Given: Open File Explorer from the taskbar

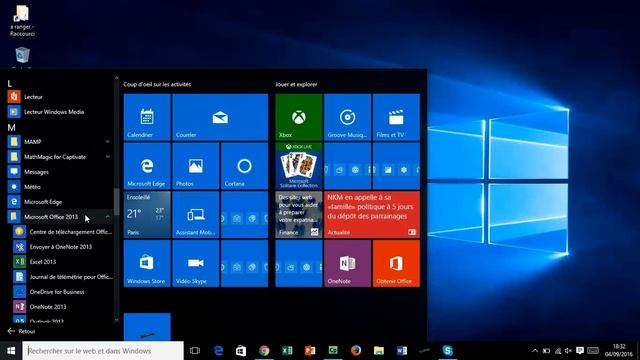Looking at the screenshot, I should [379, 351].
